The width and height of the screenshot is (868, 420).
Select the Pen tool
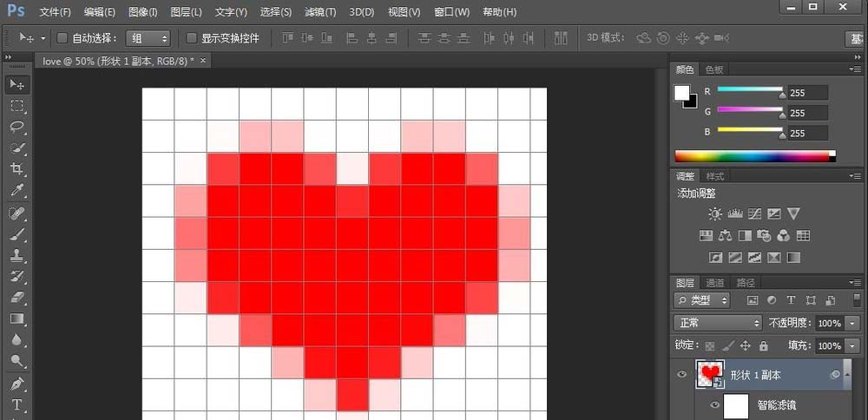16,383
